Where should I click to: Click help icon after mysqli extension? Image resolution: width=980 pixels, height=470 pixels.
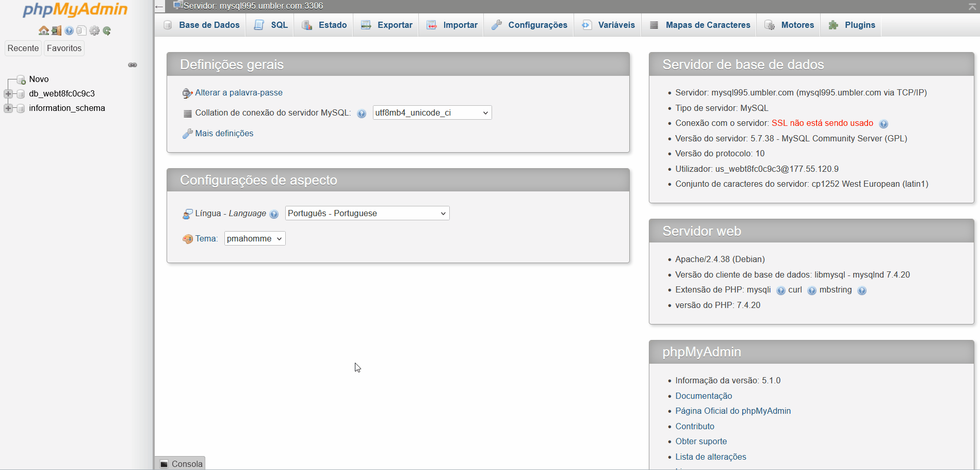click(781, 290)
